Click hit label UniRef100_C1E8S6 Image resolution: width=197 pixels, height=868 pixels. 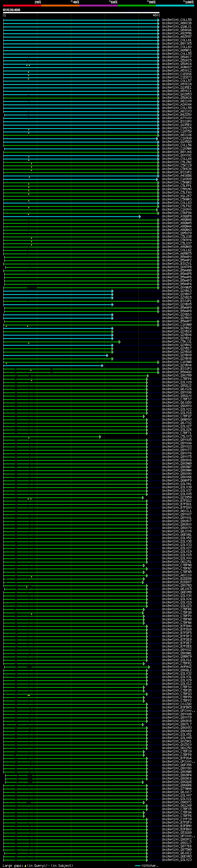(x=177, y=74)
